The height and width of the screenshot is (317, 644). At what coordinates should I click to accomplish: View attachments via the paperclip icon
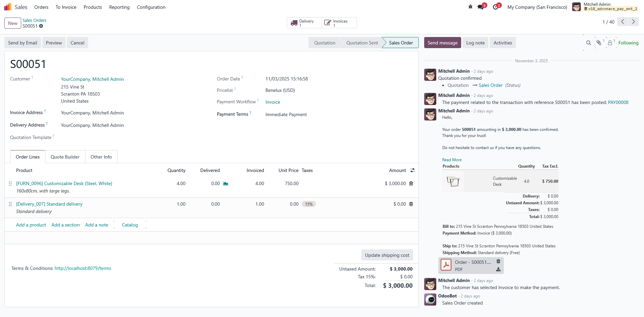[x=599, y=43]
